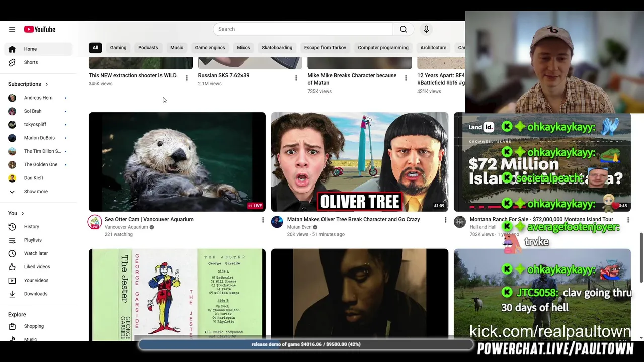Open options for Mike Mike video
The height and width of the screenshot is (362, 644).
(406, 78)
